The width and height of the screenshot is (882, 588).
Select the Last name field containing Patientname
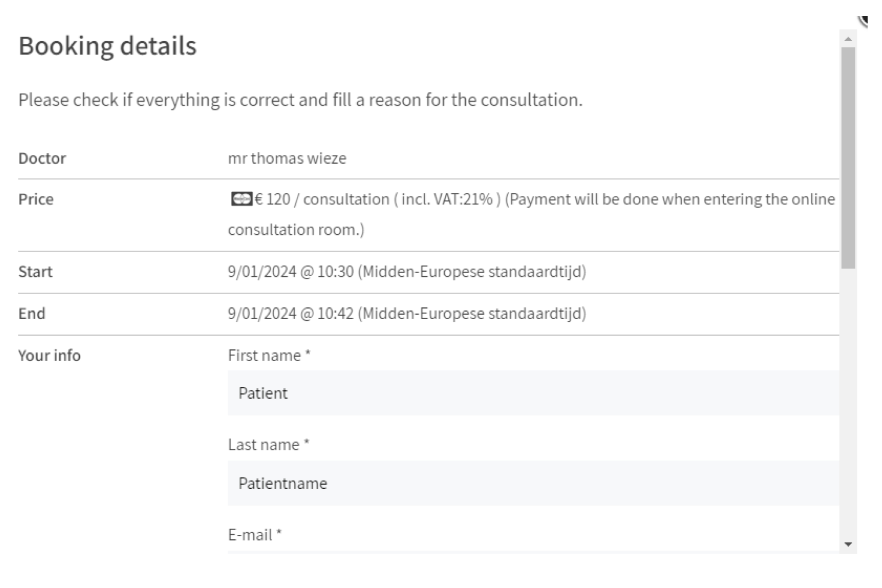[x=525, y=483]
